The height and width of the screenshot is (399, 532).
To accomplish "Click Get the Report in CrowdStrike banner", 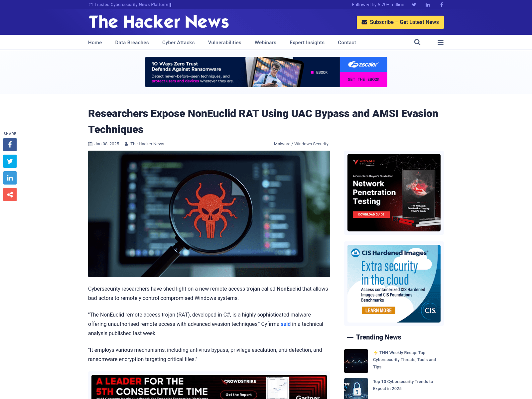I will click(239, 395).
